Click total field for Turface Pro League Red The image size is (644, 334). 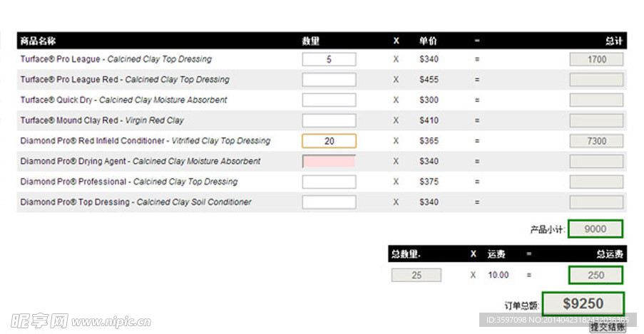coord(596,80)
